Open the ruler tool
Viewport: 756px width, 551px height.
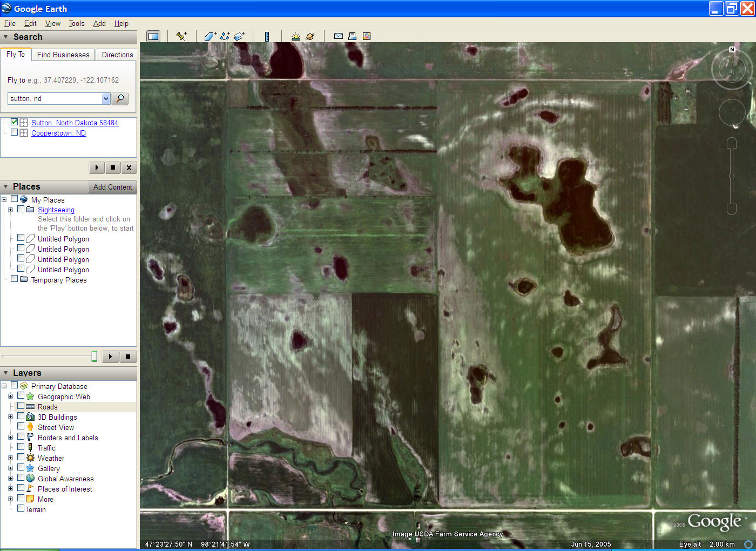[267, 36]
